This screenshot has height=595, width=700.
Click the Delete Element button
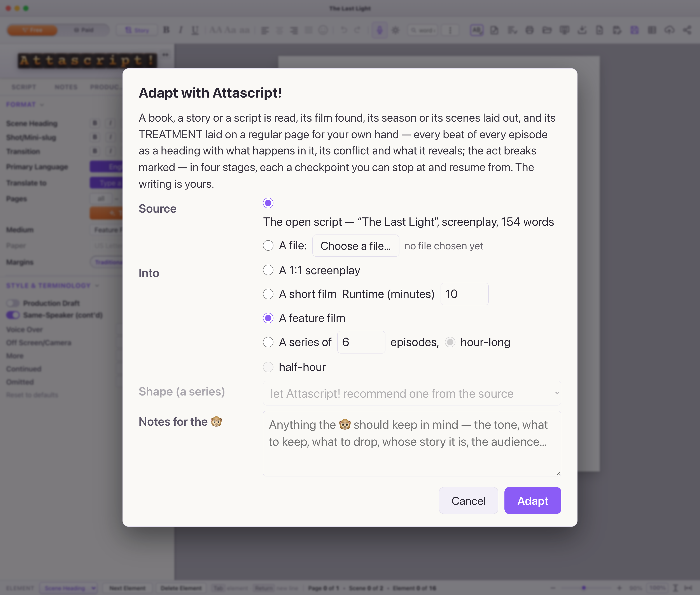tap(181, 588)
